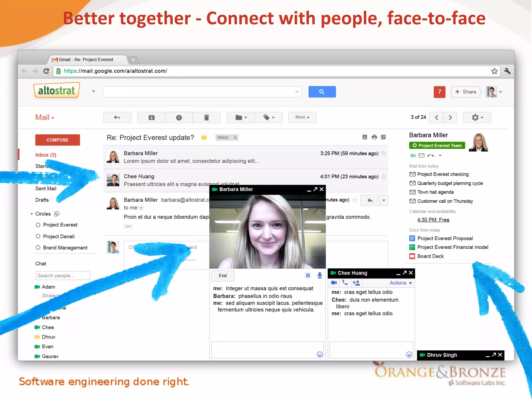
Task: Open the 4:30 PM: Free calendar link
Action: (433, 220)
